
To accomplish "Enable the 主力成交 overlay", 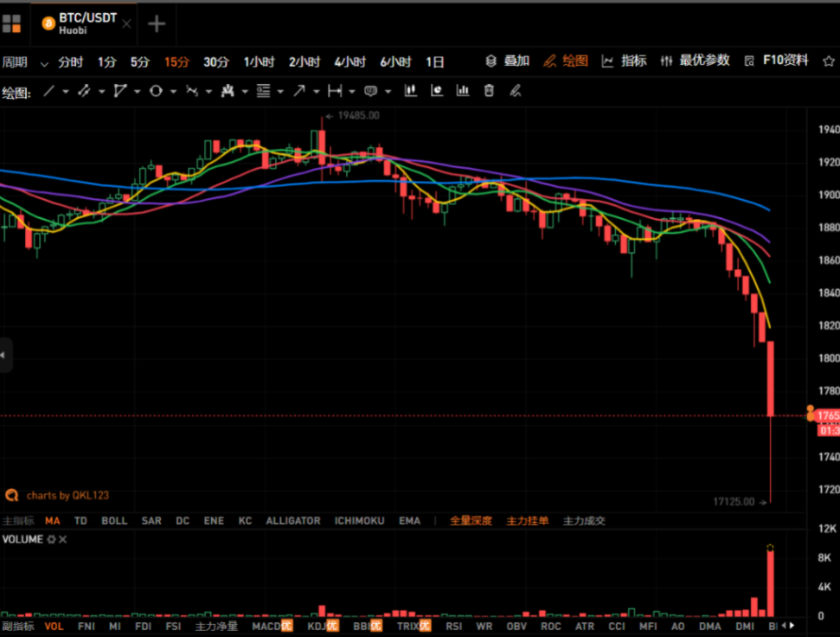I will (x=584, y=521).
